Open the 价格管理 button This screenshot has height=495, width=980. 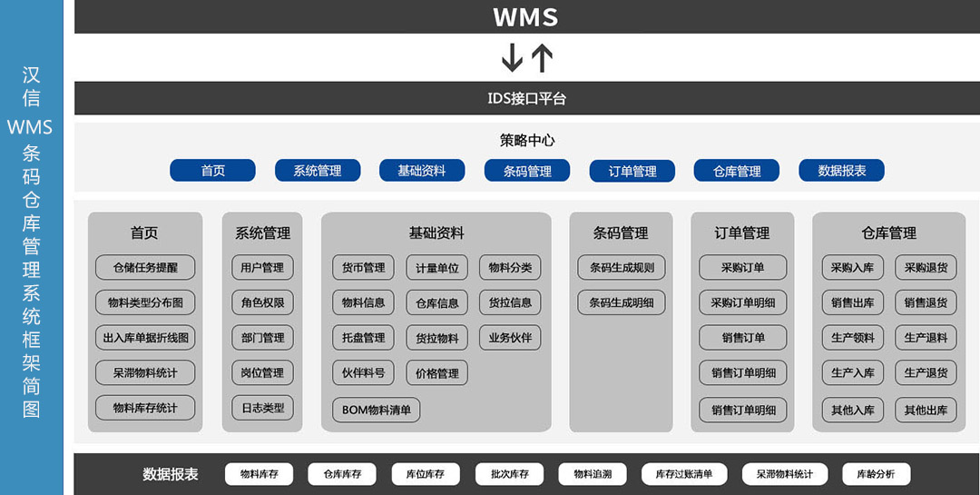coord(436,373)
